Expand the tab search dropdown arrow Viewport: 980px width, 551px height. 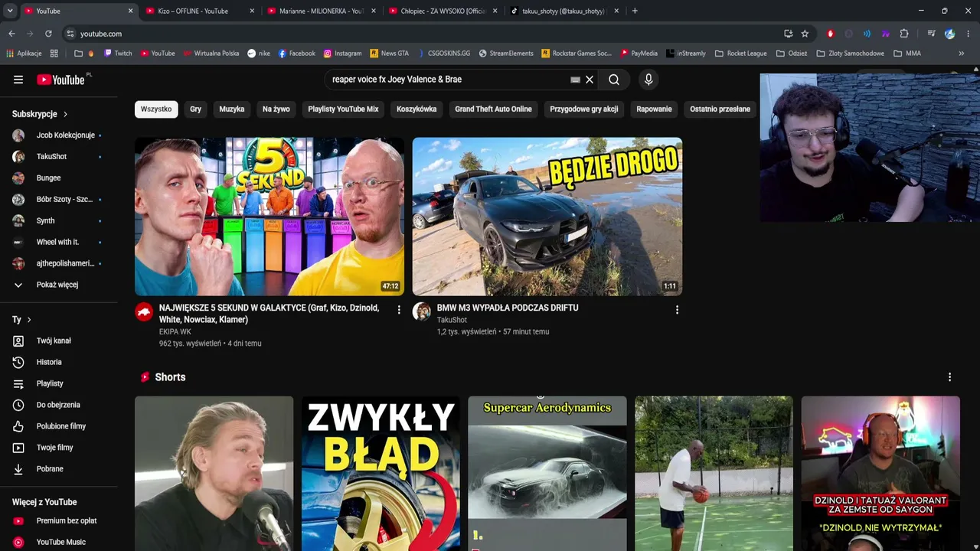pos(10,11)
